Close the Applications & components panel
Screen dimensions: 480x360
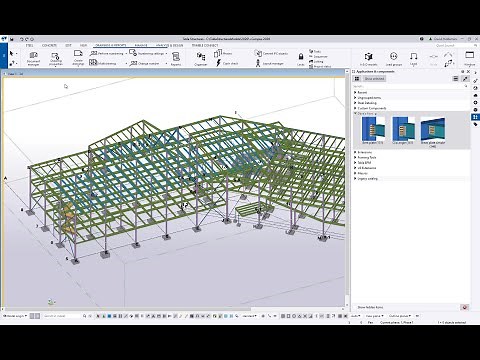468,71
